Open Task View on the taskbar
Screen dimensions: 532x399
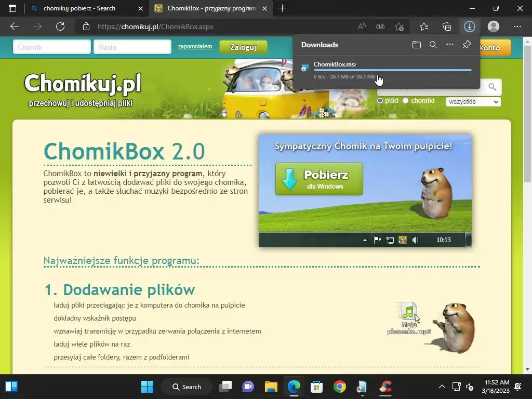(225, 387)
